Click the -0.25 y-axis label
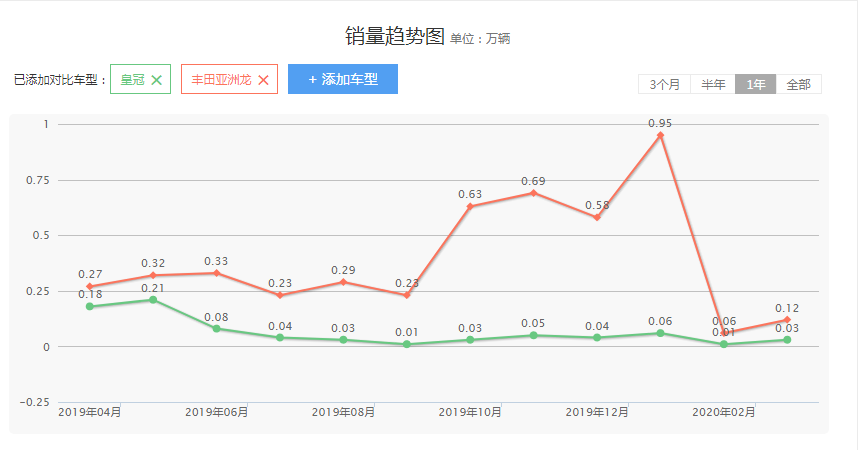This screenshot has width=859, height=450. point(35,402)
